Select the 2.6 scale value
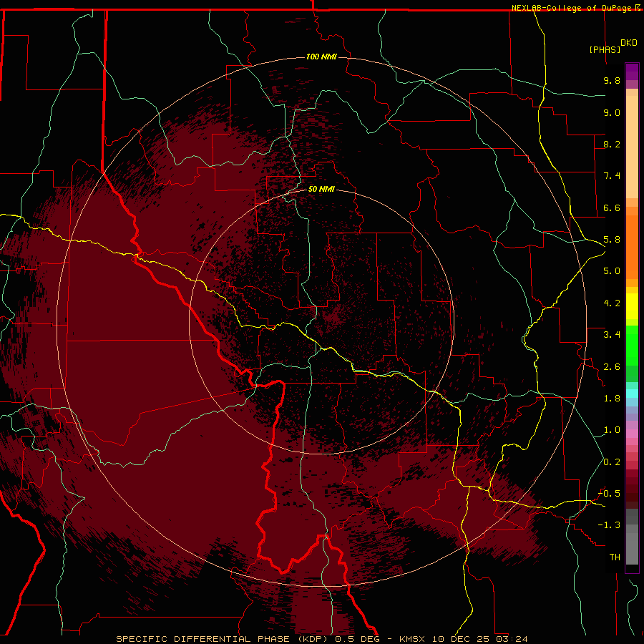 point(612,367)
